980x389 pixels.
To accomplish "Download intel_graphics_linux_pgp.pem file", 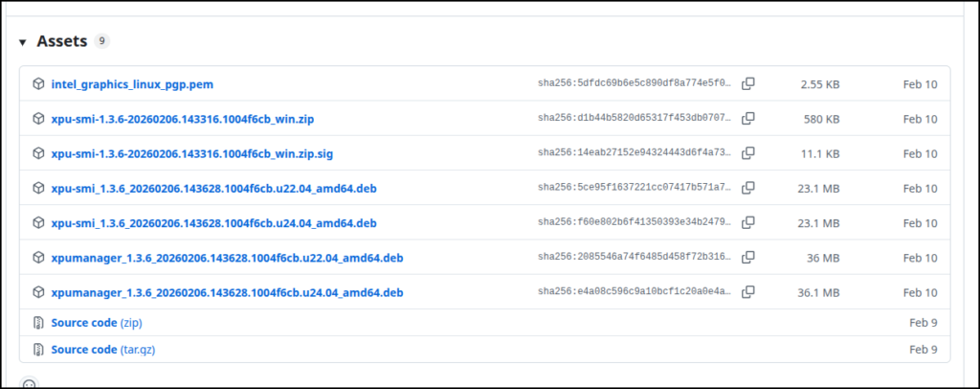I will click(132, 84).
